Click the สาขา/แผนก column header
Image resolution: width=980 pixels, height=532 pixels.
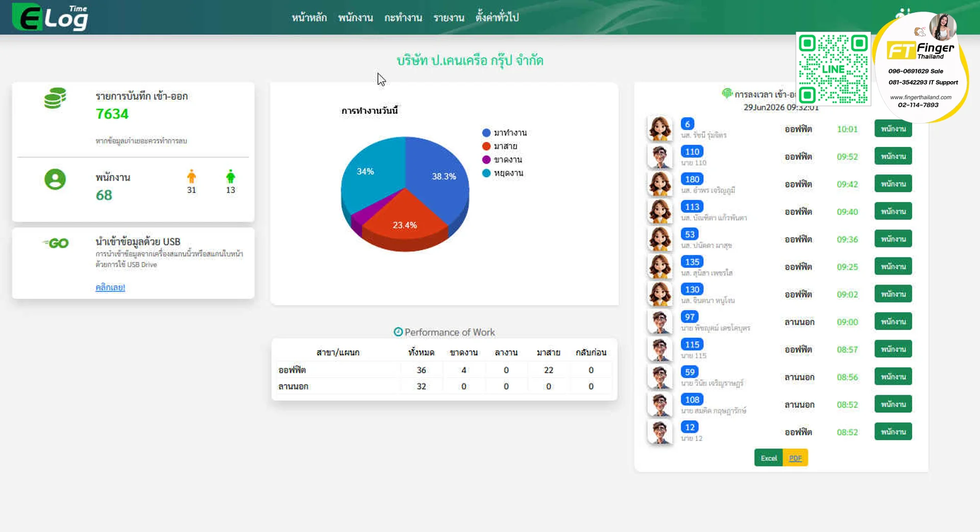pos(338,352)
